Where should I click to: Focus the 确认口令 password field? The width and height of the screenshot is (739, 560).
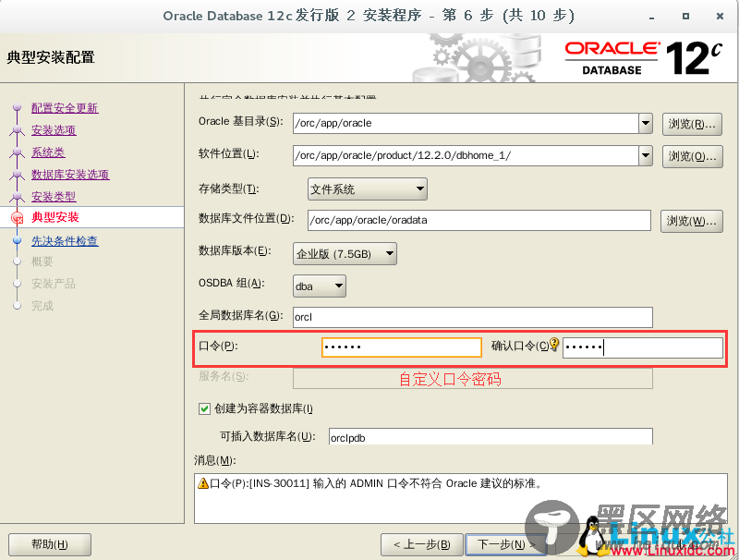642,347
